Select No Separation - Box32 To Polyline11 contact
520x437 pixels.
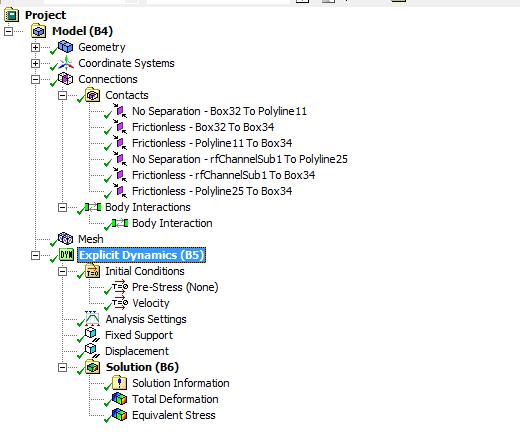pos(219,111)
